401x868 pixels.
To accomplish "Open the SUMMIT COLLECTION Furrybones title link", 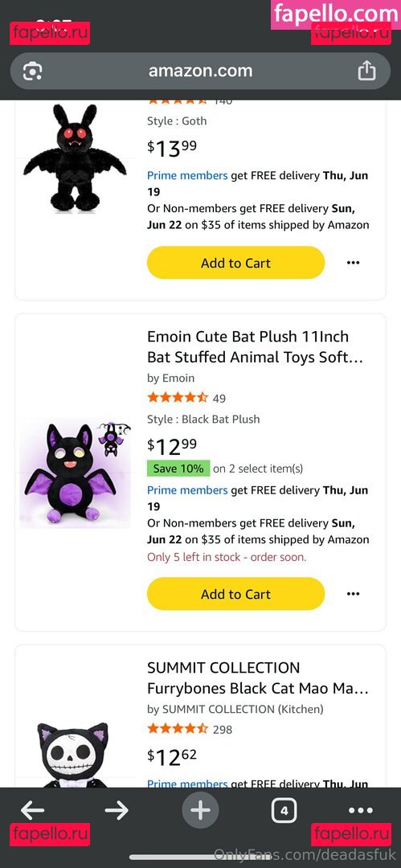I will 257,678.
